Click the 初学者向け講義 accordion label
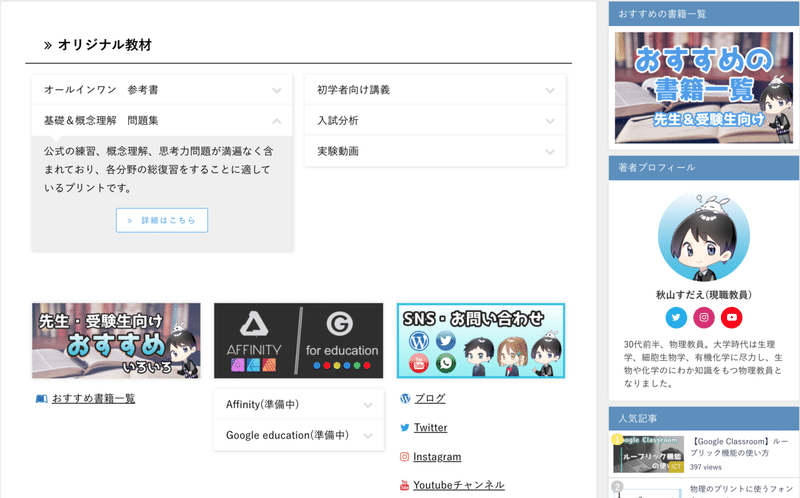The image size is (800, 498). (x=354, y=90)
